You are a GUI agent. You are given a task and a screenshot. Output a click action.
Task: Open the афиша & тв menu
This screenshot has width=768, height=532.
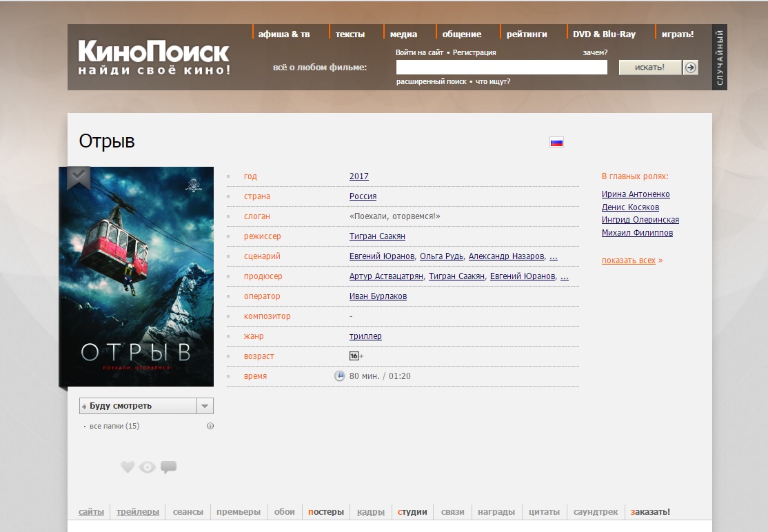[283, 34]
